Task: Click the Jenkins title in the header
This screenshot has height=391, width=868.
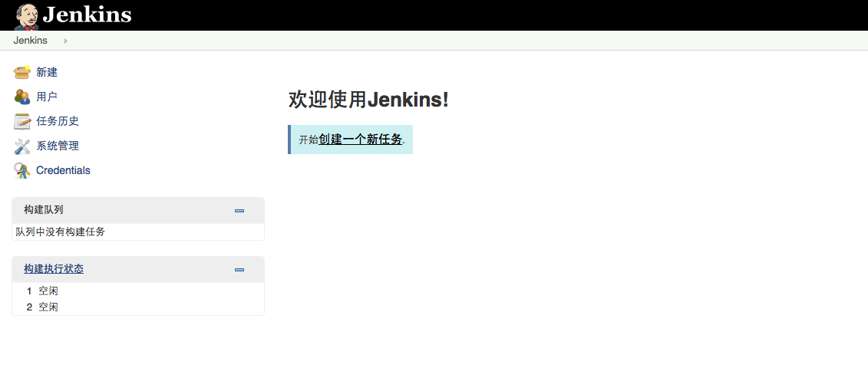Action: pyautogui.click(x=87, y=15)
